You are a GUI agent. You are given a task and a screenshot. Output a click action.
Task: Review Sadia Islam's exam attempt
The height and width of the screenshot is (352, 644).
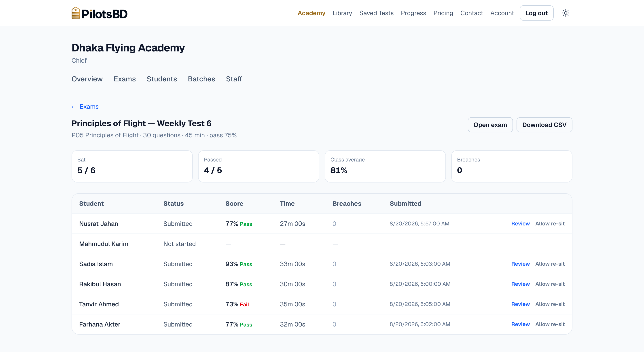pos(520,264)
